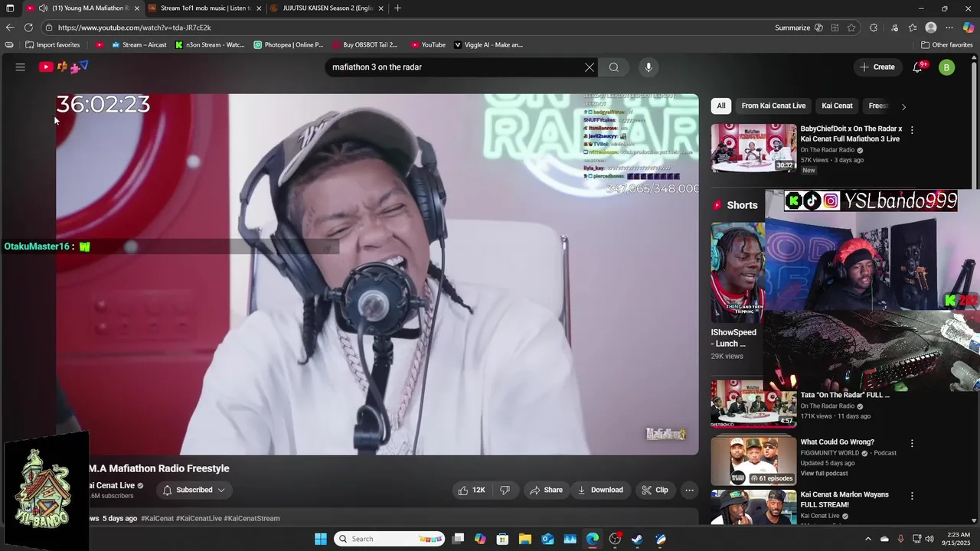The width and height of the screenshot is (980, 551).
Task: Open the IShowSpeed Lunch short
Action: click(737, 272)
